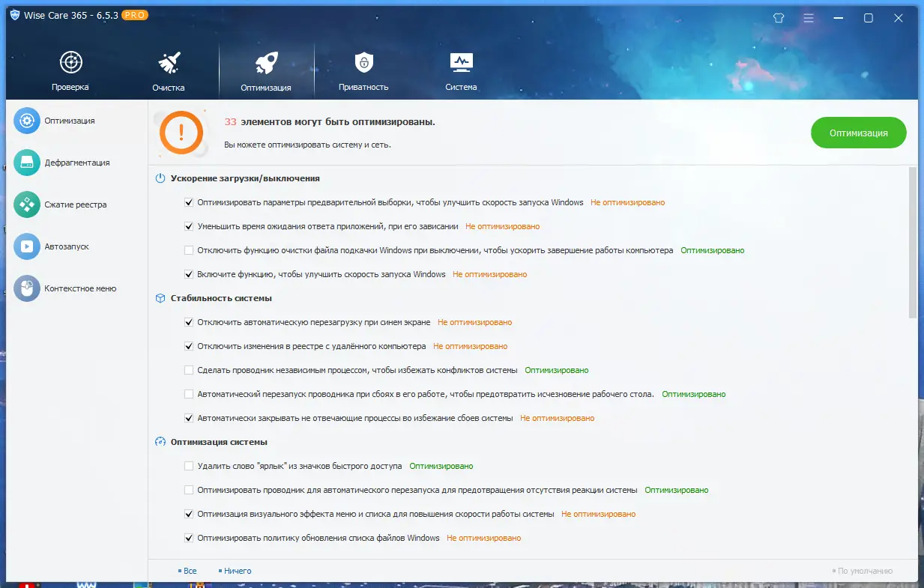The width and height of the screenshot is (924, 588).
Task: Uncheck Отключить изменения в реестре checkbox
Action: [189, 346]
